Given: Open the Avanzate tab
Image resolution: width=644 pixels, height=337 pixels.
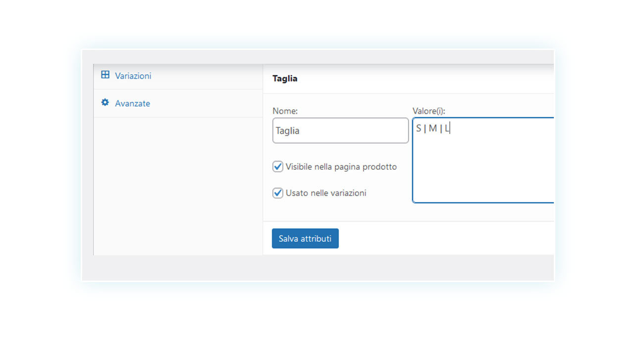Looking at the screenshot, I should [178, 103].
